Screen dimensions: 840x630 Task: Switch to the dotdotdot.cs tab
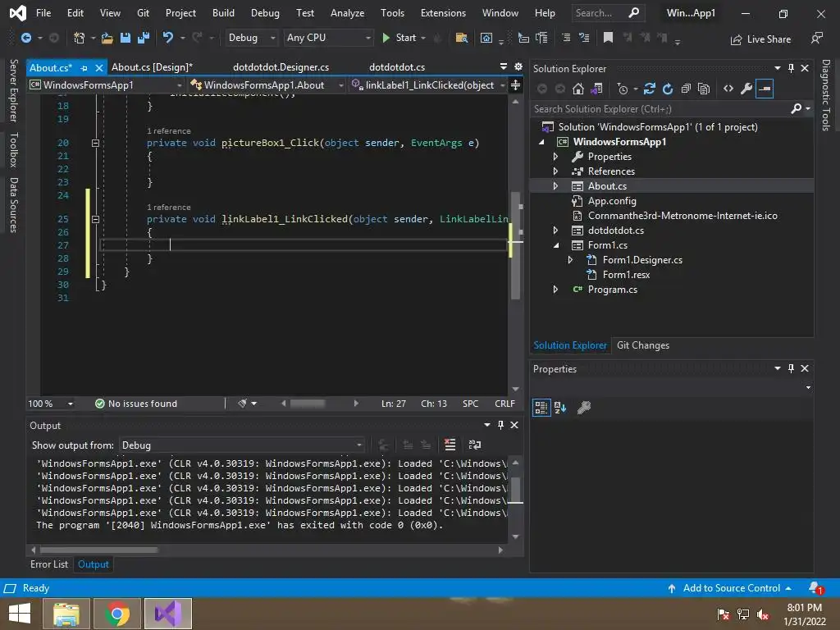point(397,67)
